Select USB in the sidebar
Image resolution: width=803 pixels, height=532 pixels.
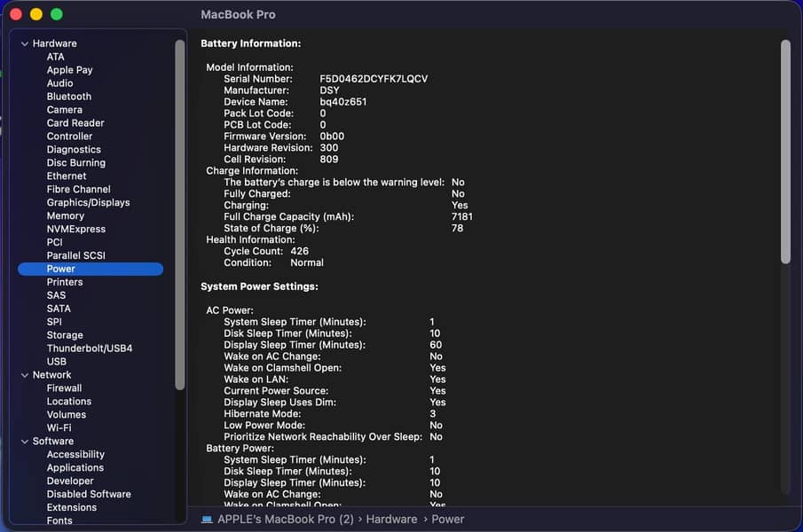pos(57,362)
